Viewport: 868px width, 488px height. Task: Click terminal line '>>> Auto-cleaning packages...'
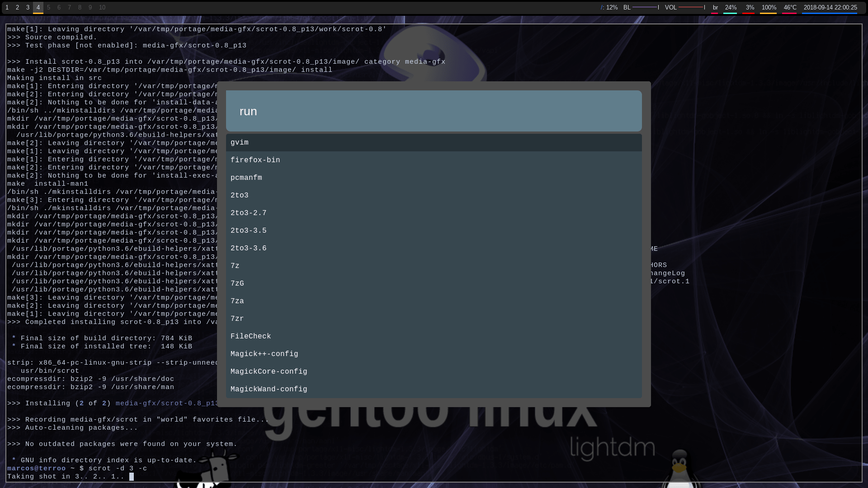pyautogui.click(x=72, y=428)
